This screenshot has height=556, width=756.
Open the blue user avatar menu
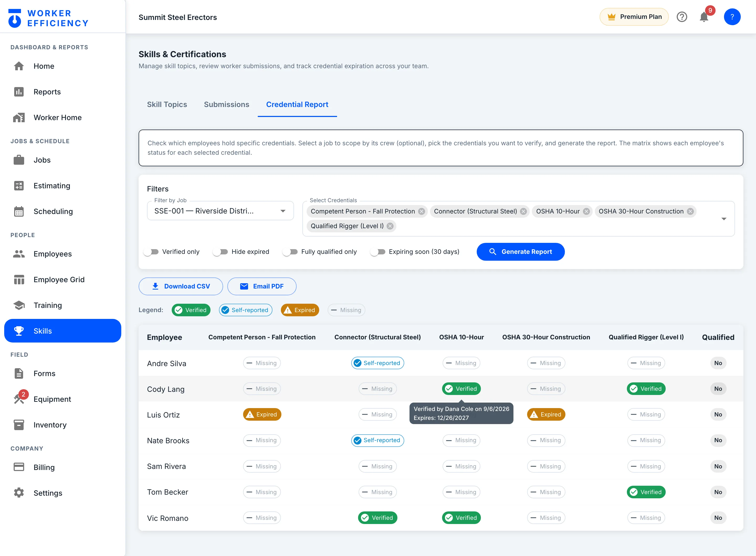coord(732,17)
